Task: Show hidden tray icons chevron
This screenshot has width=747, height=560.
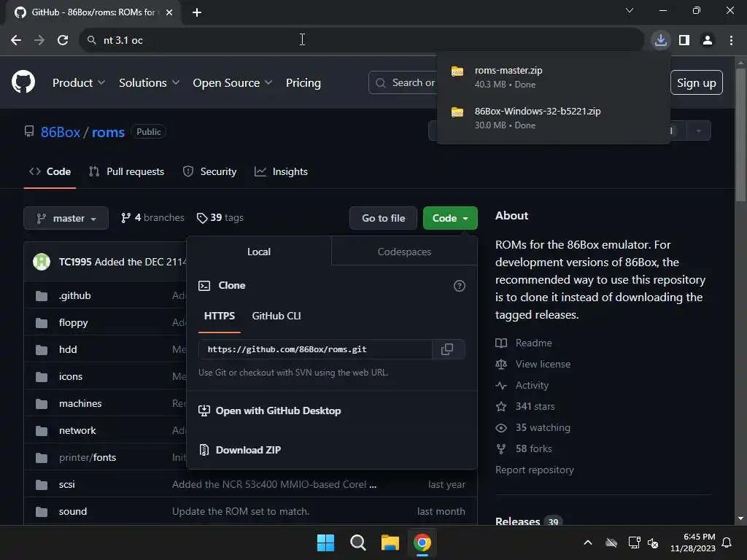Action: 588,542
